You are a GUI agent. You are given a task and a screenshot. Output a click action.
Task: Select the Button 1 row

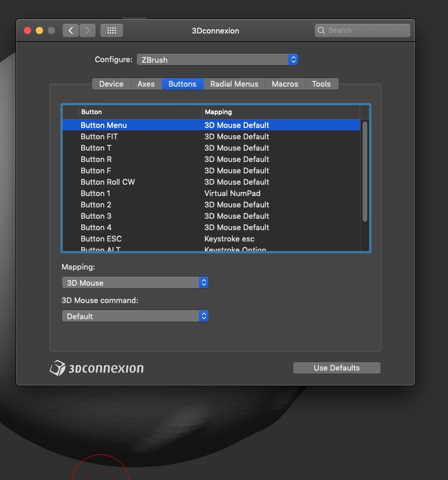coord(211,193)
